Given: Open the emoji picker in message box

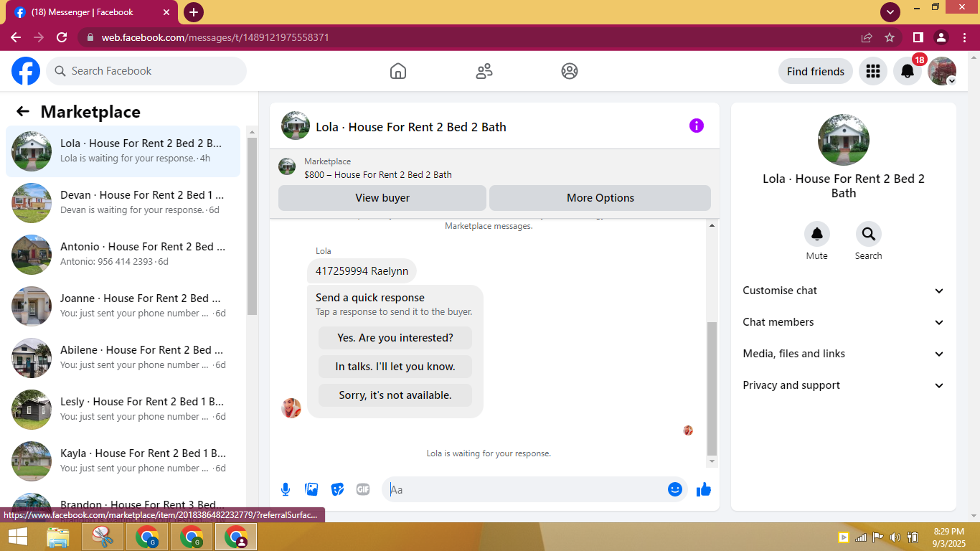Looking at the screenshot, I should [675, 489].
